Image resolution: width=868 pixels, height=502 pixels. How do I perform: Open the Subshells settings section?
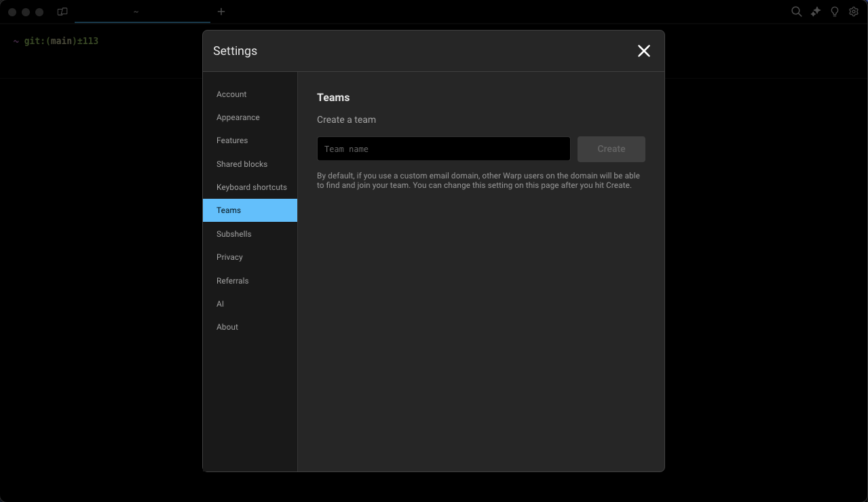234,234
